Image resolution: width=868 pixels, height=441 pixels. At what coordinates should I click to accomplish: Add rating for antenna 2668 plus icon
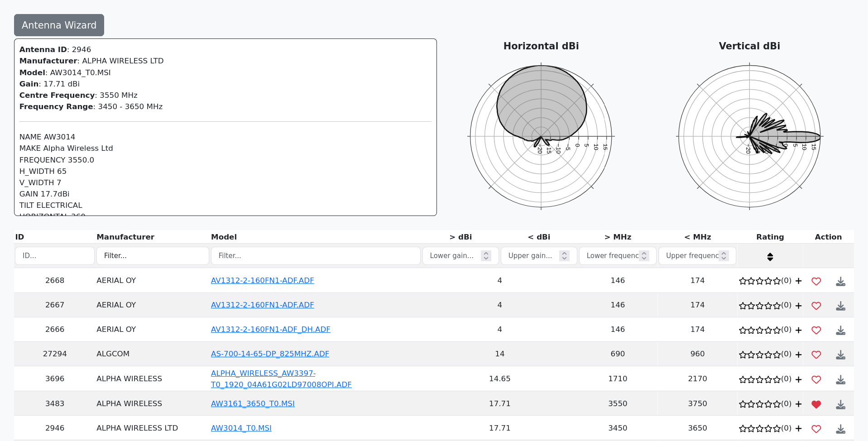(x=799, y=281)
